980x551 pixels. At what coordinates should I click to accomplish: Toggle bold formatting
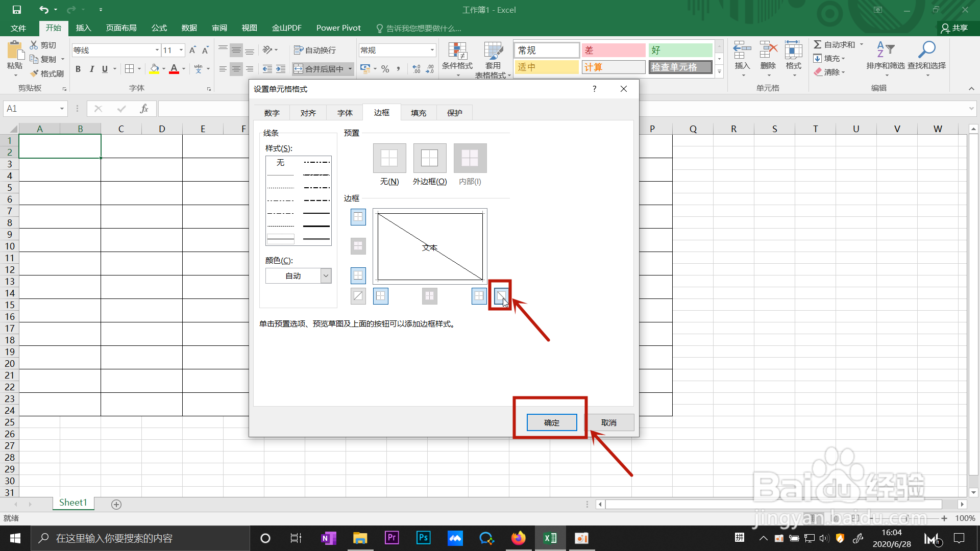(78, 69)
